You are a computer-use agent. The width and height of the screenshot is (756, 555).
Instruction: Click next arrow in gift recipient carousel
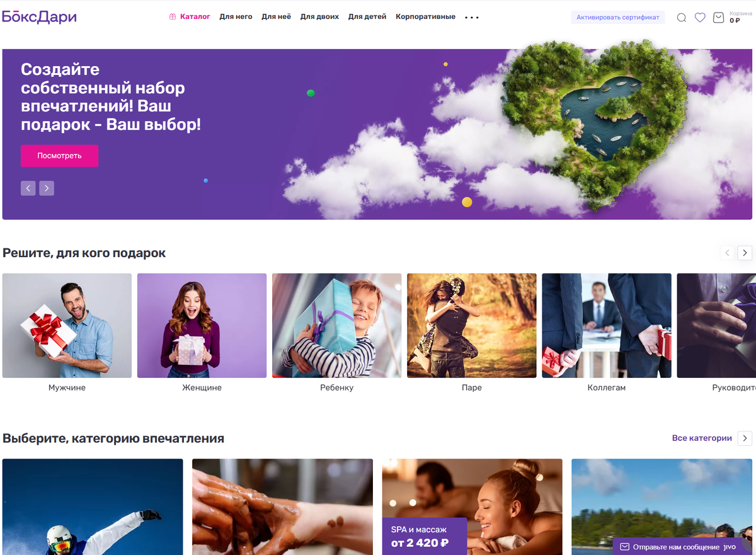pos(745,253)
